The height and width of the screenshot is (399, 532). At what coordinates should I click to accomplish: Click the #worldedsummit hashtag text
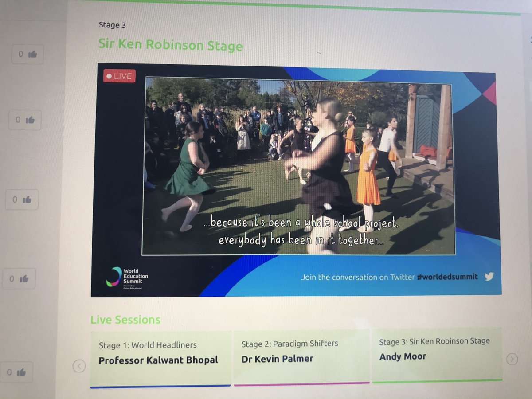[447, 277]
